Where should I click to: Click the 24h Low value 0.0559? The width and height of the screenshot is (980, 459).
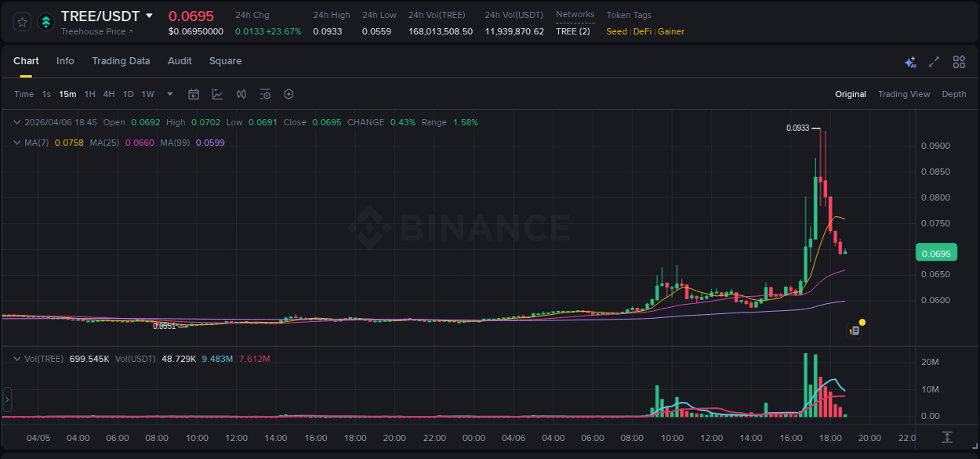376,31
